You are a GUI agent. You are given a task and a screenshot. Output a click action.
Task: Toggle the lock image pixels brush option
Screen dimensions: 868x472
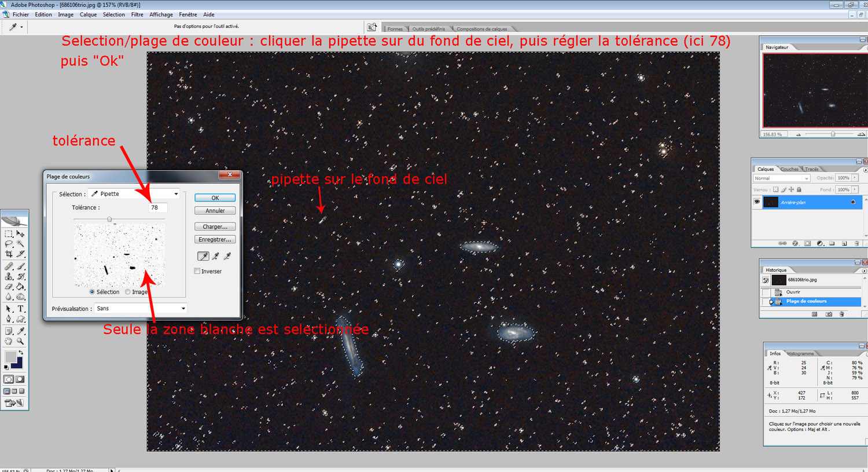(x=784, y=189)
